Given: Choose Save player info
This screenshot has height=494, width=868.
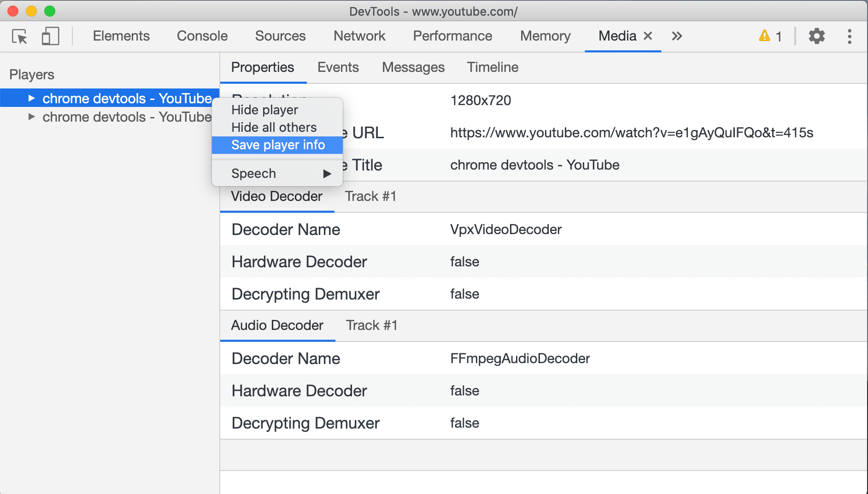Looking at the screenshot, I should coord(277,145).
